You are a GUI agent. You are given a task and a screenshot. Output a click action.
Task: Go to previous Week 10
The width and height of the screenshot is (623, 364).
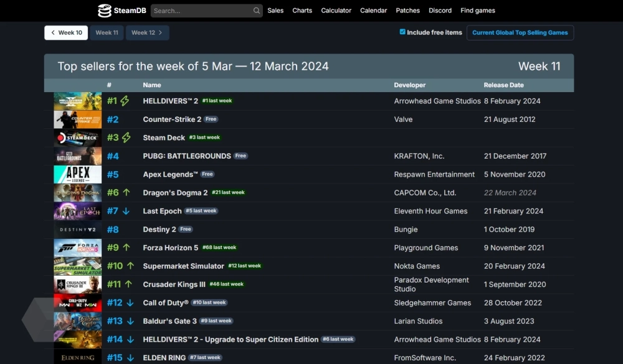click(x=66, y=33)
